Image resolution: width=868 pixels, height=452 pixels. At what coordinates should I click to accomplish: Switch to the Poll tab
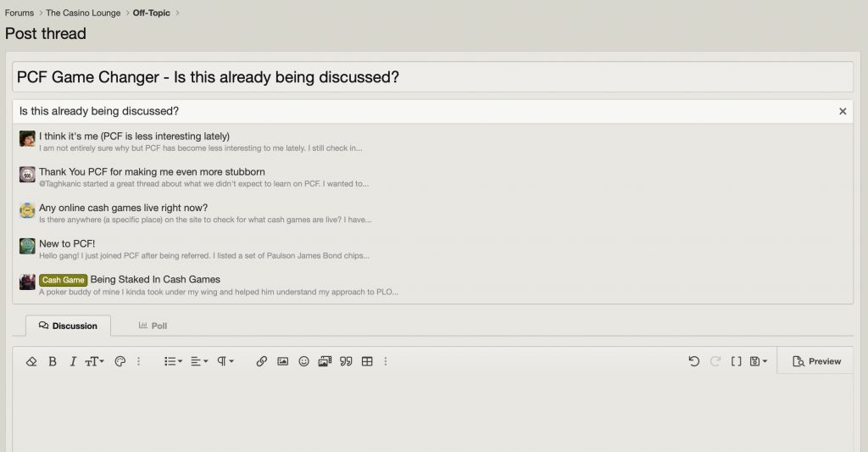pos(153,326)
